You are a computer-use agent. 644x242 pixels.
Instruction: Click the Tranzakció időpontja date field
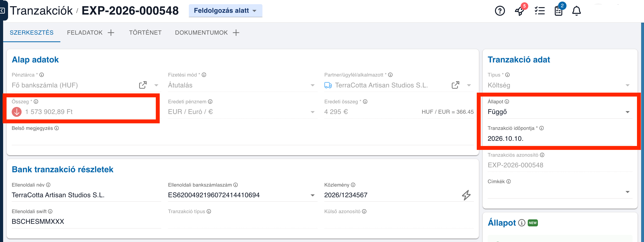(560, 138)
